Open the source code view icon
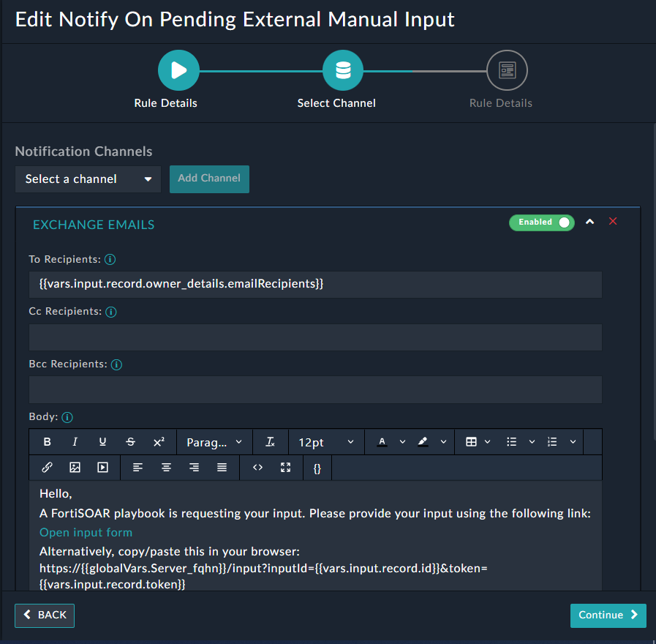Viewport: 656px width, 644px height. click(257, 468)
